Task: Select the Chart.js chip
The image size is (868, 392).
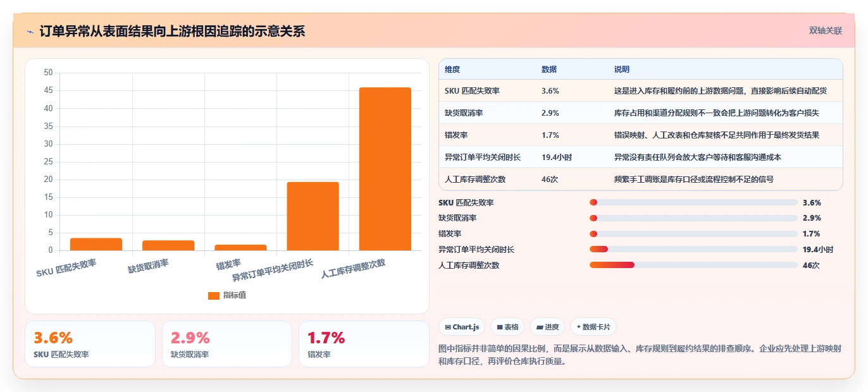Action: coord(462,327)
